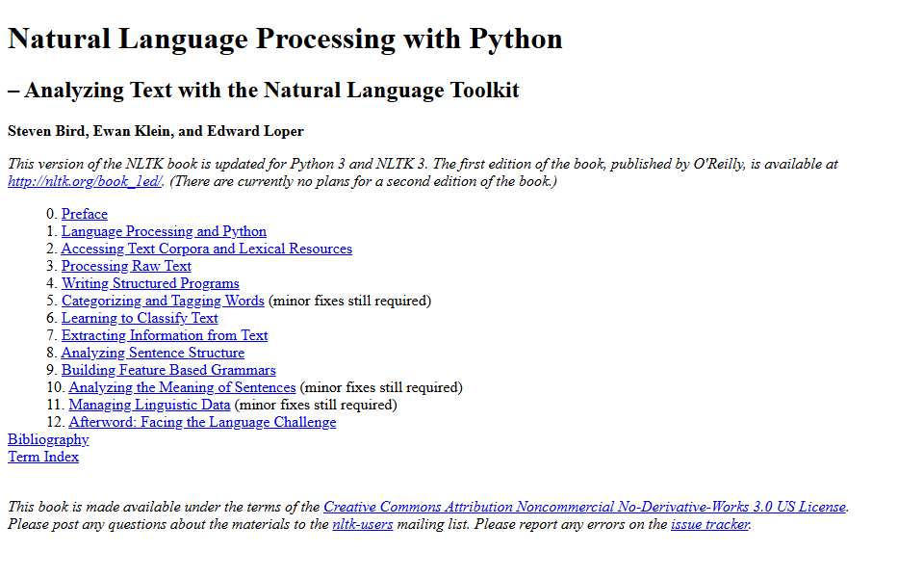Image resolution: width=924 pixels, height=578 pixels.
Task: Visit the nltk-users mailing list link
Action: [363, 524]
